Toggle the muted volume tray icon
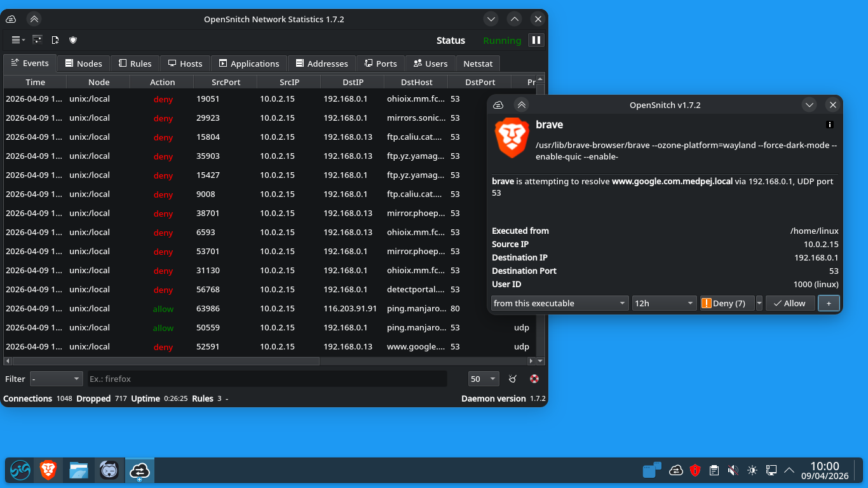Viewport: 868px width, 488px height. [x=733, y=470]
